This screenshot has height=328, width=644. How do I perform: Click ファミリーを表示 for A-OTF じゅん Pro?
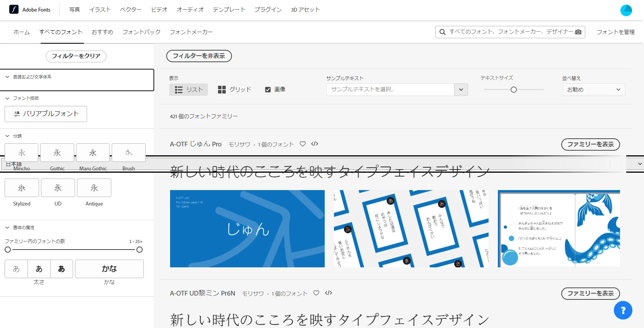(590, 144)
